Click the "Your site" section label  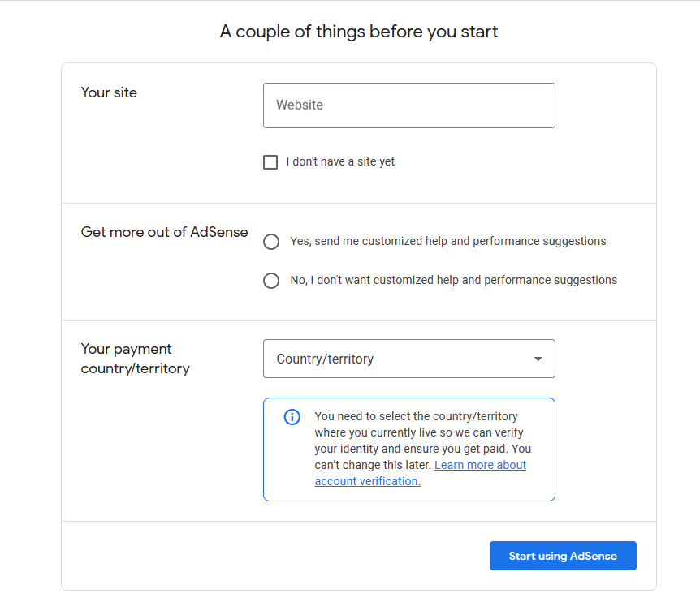pyautogui.click(x=109, y=92)
